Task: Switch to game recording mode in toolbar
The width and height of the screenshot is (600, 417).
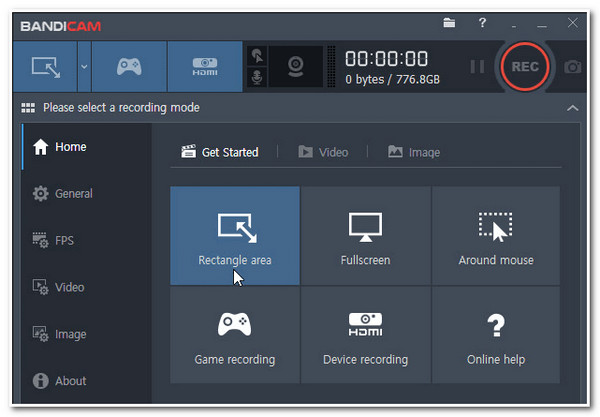Action: (x=129, y=67)
